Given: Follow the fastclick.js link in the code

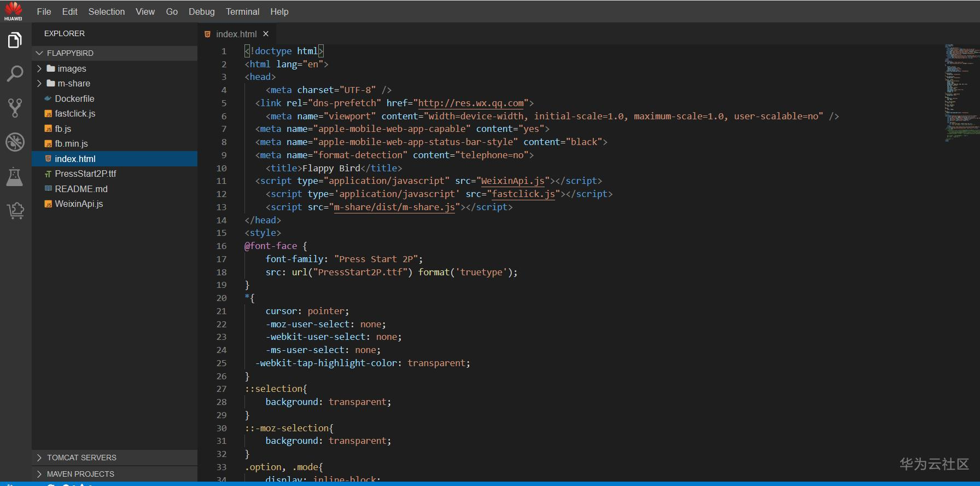Looking at the screenshot, I should (x=523, y=194).
